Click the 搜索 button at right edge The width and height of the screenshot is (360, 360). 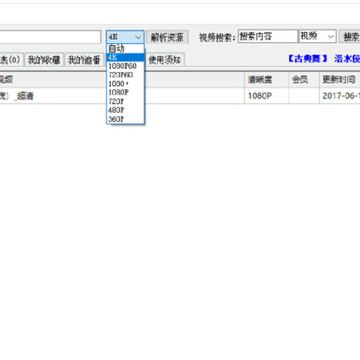tap(350, 37)
